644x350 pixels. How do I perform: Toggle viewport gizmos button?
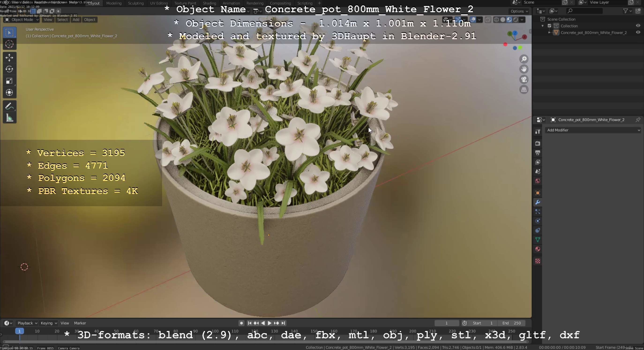point(458,19)
